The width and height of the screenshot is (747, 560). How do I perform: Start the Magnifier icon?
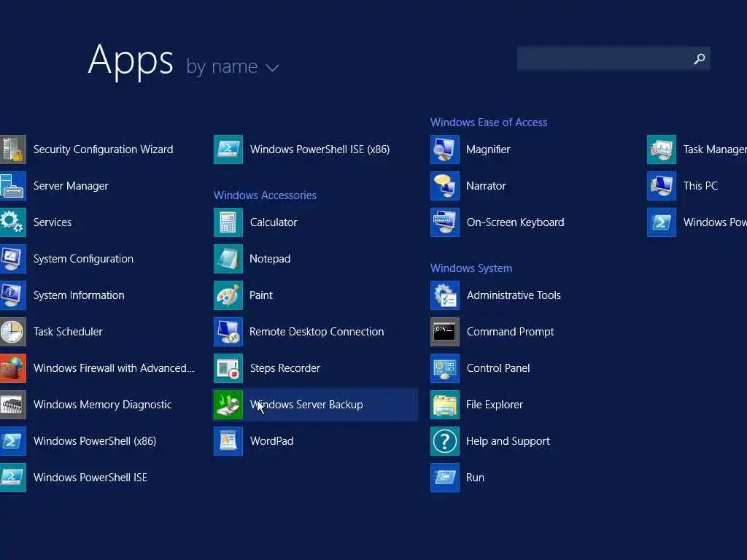(445, 149)
